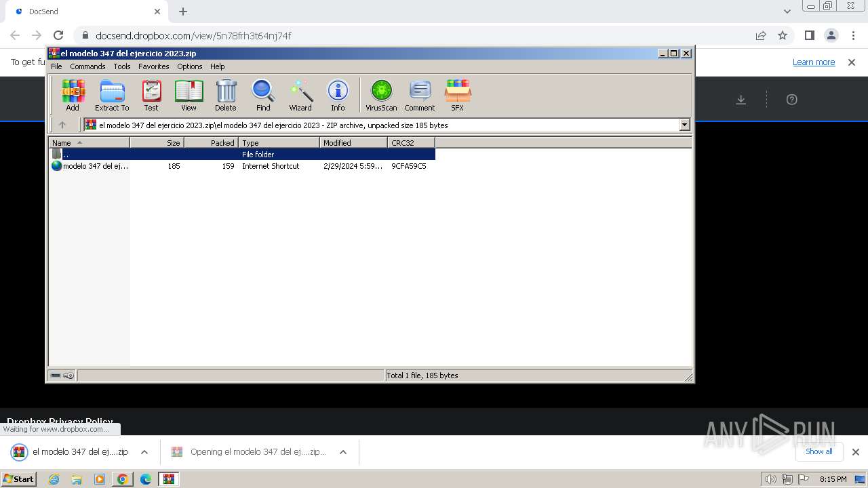Switch to the DocSend tab

click(x=85, y=12)
